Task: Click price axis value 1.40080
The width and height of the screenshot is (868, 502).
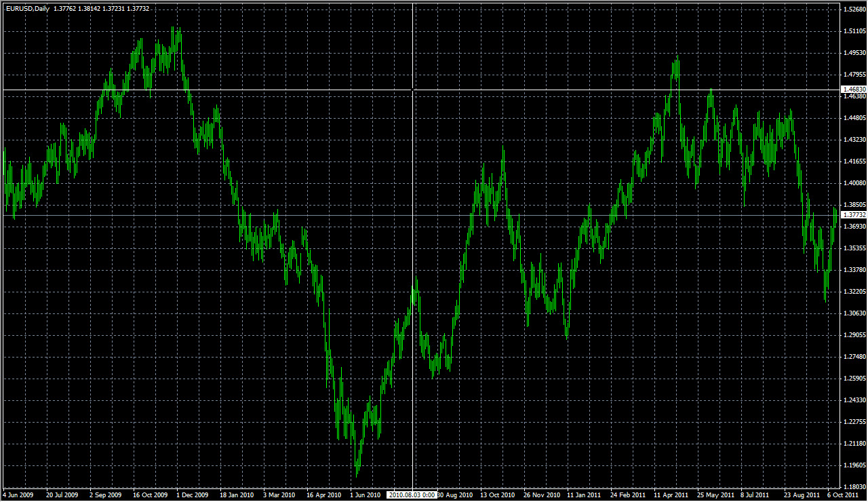Action: [854, 183]
